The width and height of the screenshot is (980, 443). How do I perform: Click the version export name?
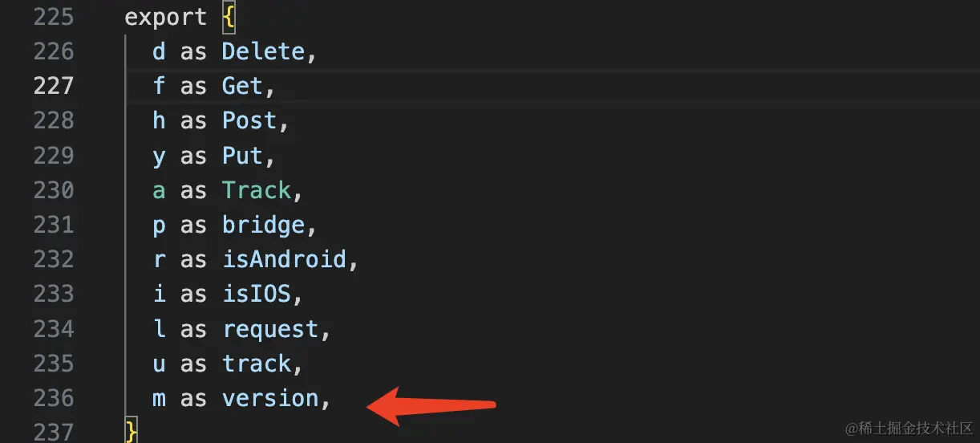point(270,399)
